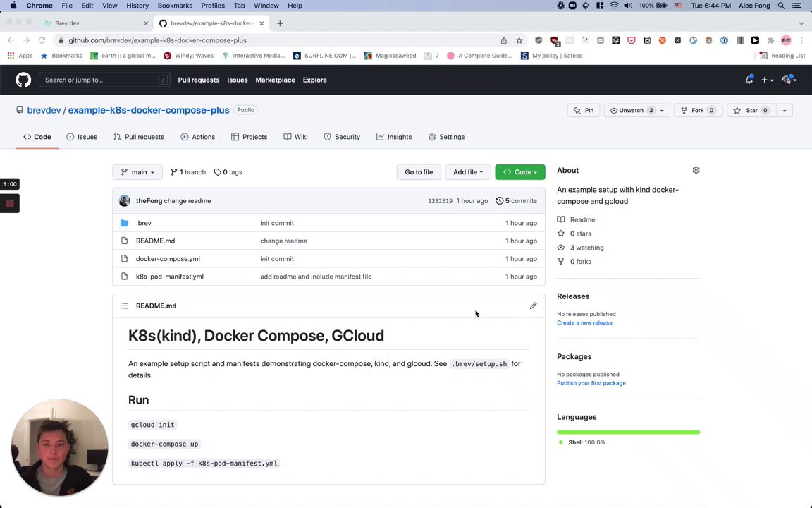Expand the Chrome tab search chevron
This screenshot has height=508, width=812.
point(801,23)
